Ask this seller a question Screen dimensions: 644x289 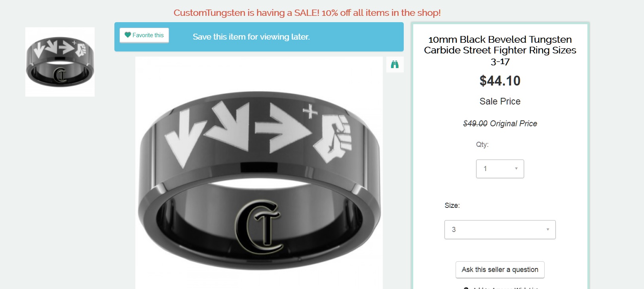click(x=500, y=270)
